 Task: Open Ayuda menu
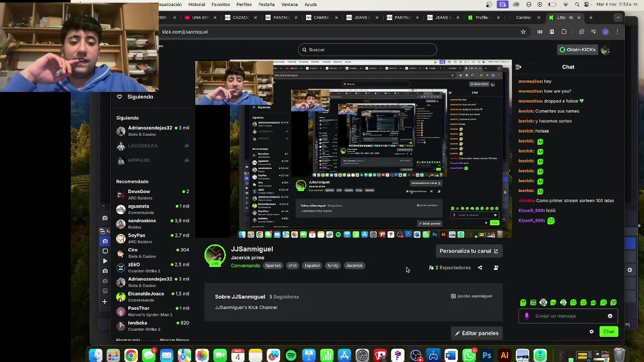[310, 5]
